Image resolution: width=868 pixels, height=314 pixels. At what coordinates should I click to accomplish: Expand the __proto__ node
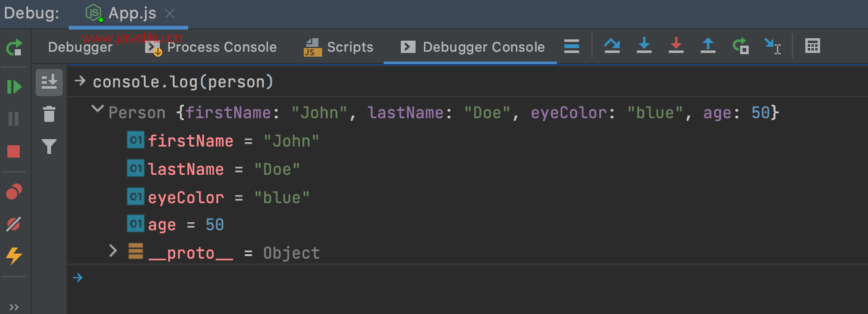[x=112, y=251]
